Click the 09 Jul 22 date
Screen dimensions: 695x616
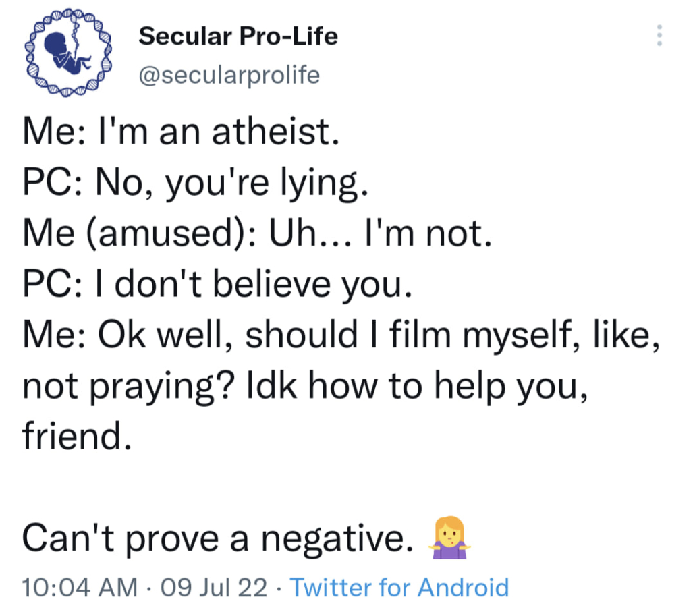pyautogui.click(x=210, y=587)
